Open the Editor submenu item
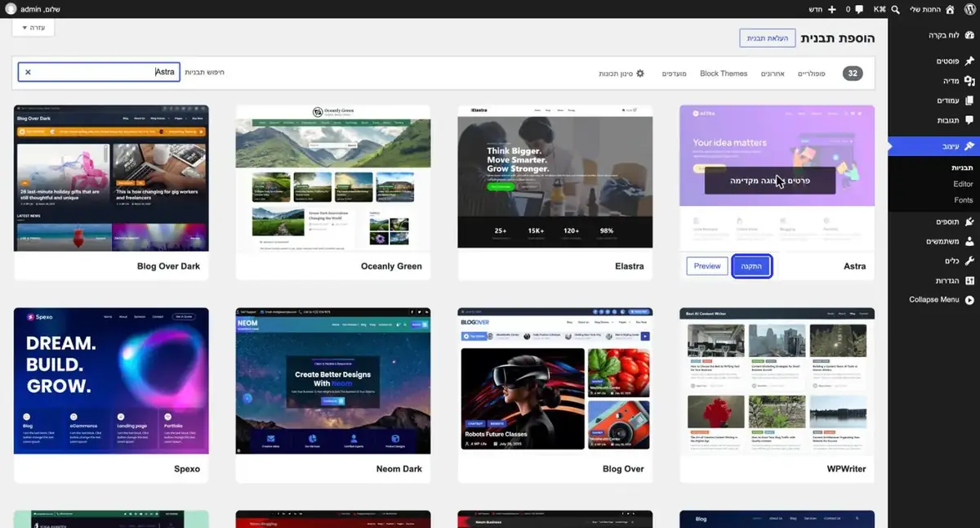980x528 pixels. coord(964,184)
